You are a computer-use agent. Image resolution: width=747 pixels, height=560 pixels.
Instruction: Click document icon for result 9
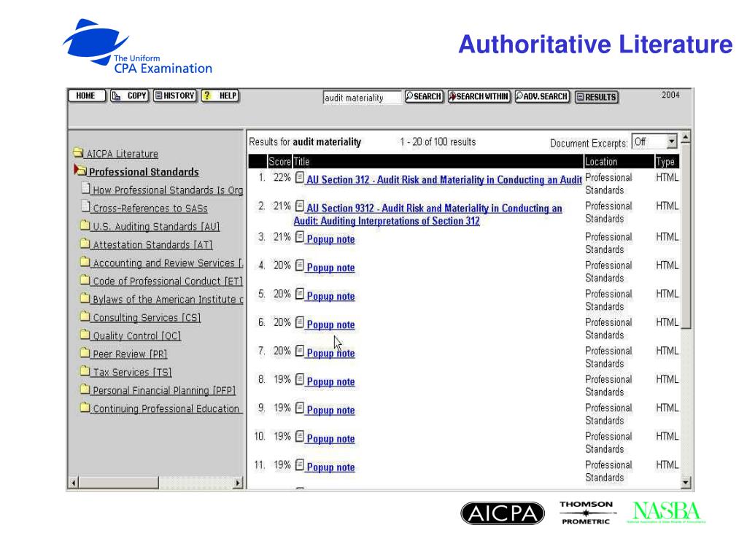point(299,408)
